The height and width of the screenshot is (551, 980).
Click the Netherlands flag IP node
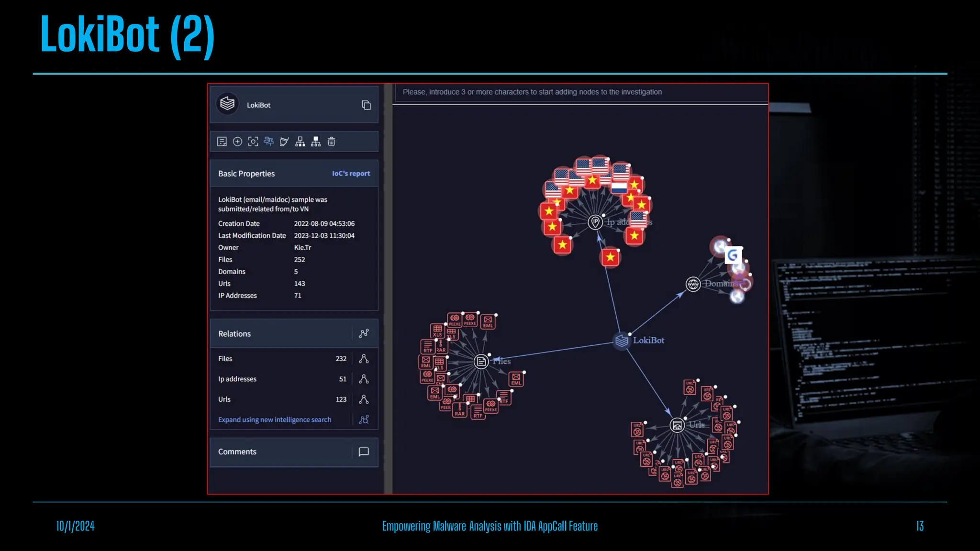pyautogui.click(x=619, y=187)
